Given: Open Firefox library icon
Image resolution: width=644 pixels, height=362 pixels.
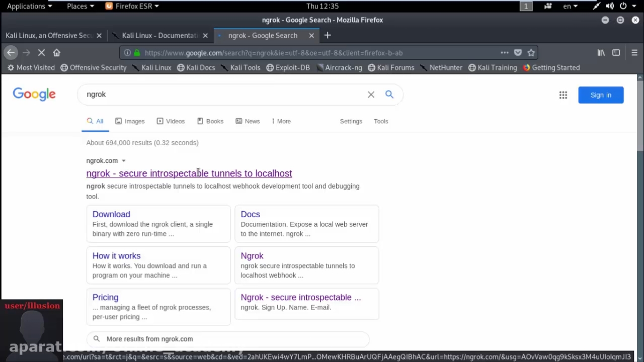Looking at the screenshot, I should (x=601, y=53).
